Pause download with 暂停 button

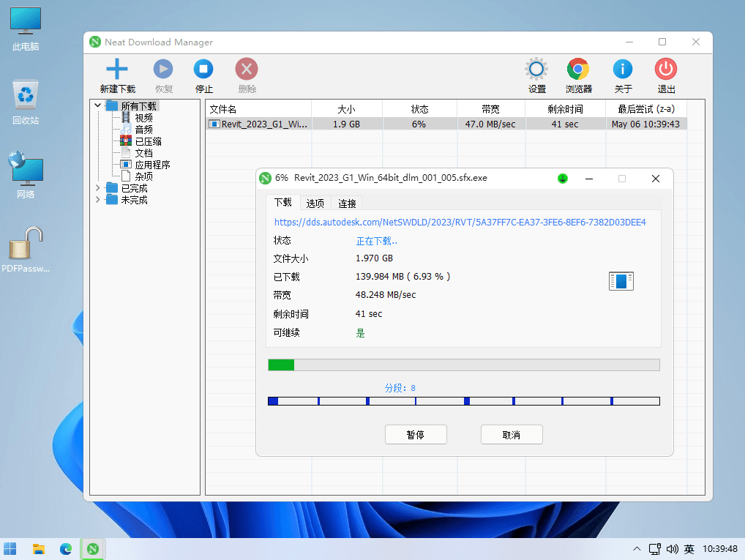click(416, 435)
